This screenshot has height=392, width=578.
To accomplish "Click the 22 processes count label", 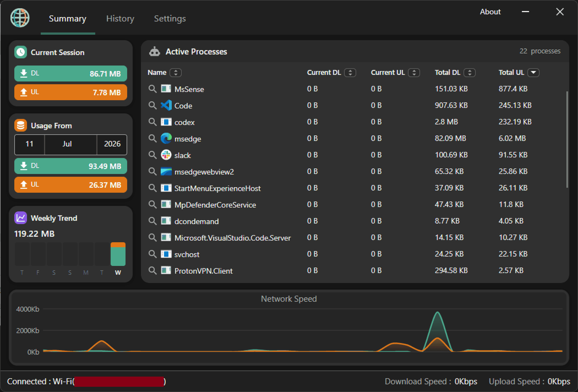I will pyautogui.click(x=540, y=51).
